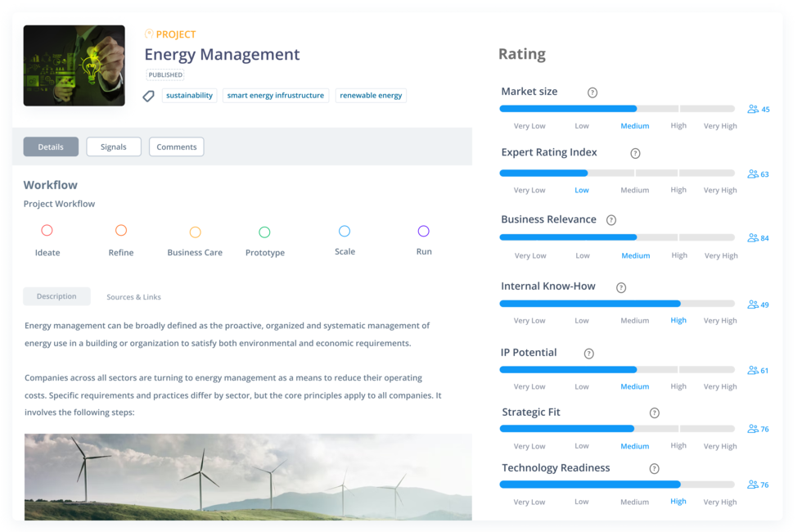
Task: Click the Project Workflow label
Action: pyautogui.click(x=59, y=204)
